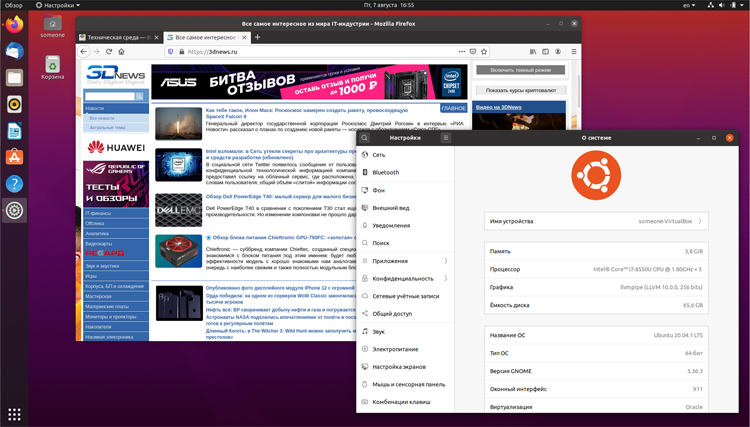Open Firefox library icon
Screen dimensions: 750x427
(533, 52)
